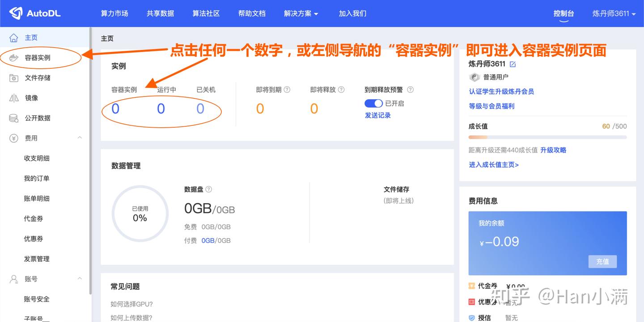The width and height of the screenshot is (644, 322).
Task: Click the 优惠券 coupon icon
Action: click(471, 302)
